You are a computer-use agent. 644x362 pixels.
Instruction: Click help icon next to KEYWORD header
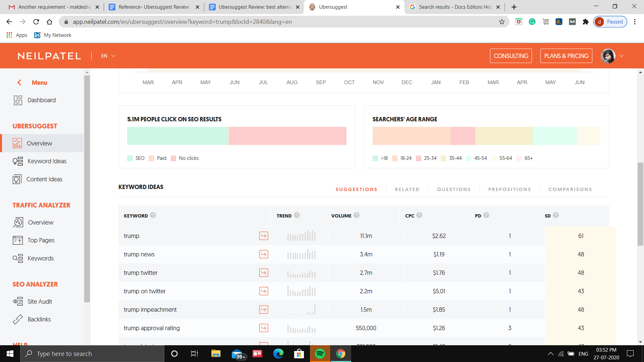click(x=153, y=215)
